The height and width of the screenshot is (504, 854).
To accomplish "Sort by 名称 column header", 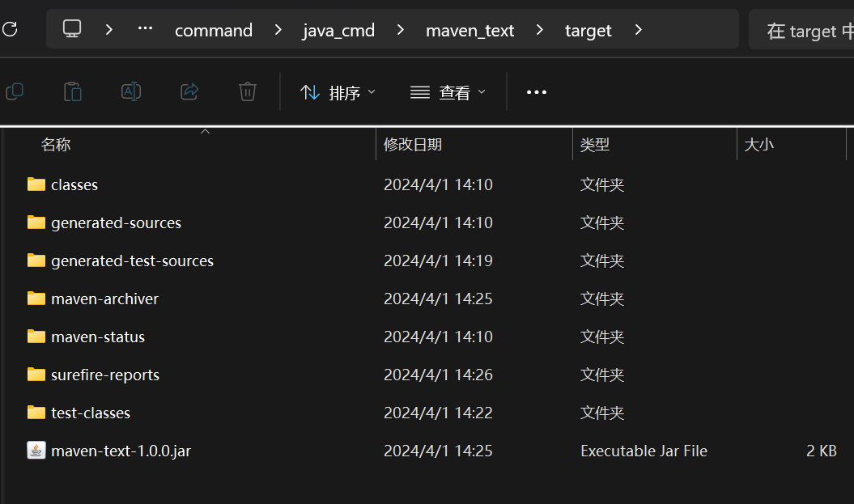I will [56, 145].
